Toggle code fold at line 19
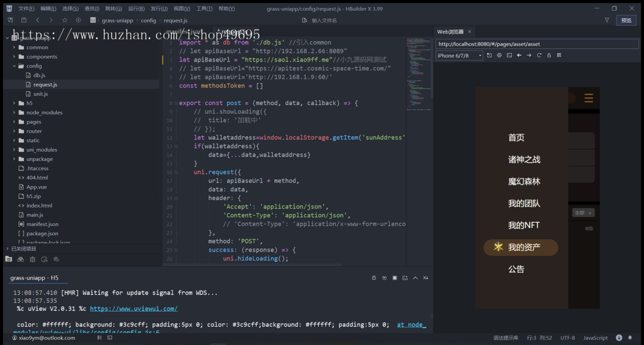The height and width of the screenshot is (345, 644). (175, 198)
